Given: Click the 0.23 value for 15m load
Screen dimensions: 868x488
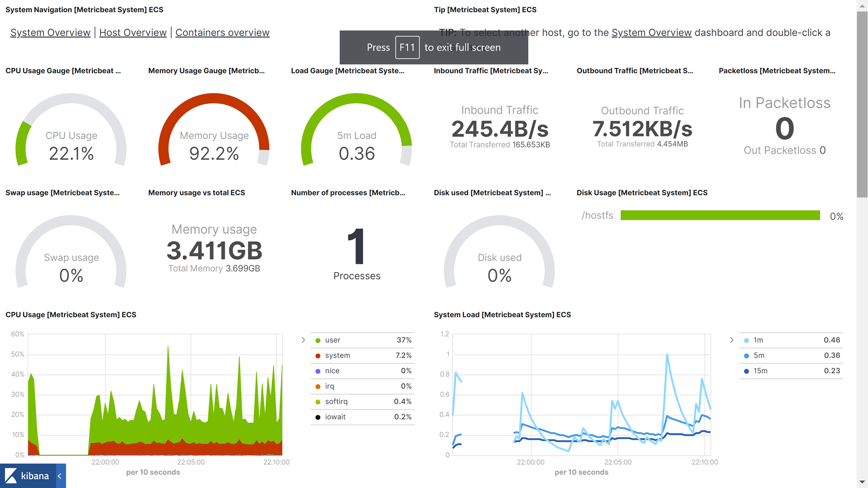Looking at the screenshot, I should tap(832, 371).
